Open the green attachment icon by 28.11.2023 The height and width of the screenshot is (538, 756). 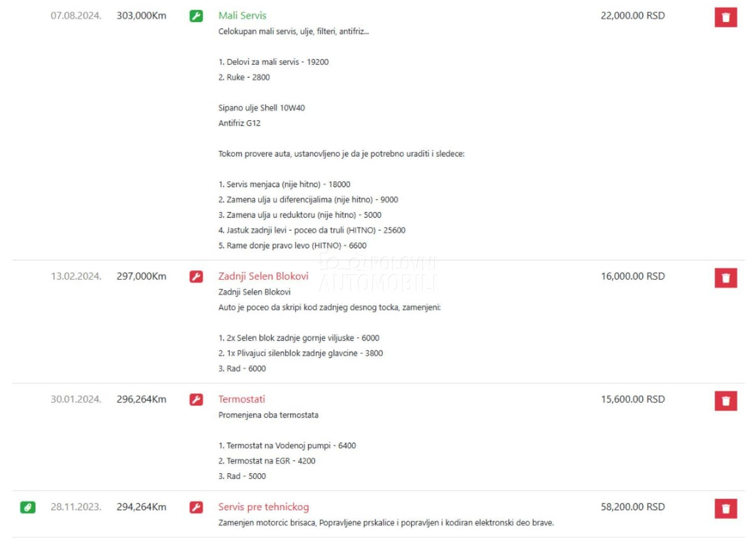28,507
